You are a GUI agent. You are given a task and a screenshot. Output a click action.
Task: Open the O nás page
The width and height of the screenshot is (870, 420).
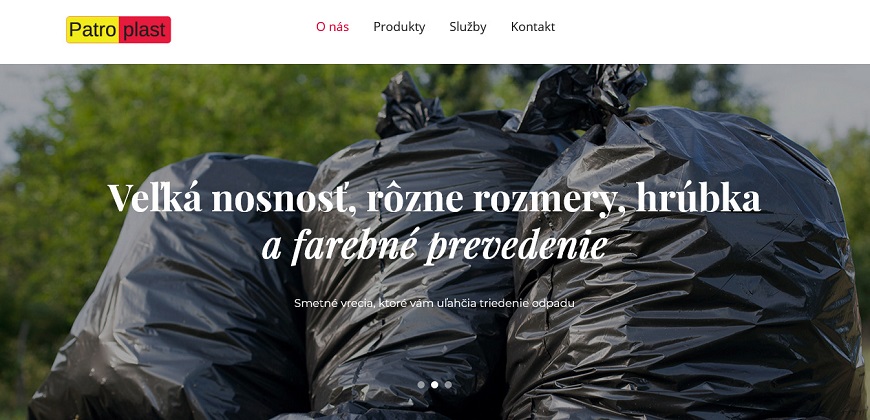[x=332, y=27]
